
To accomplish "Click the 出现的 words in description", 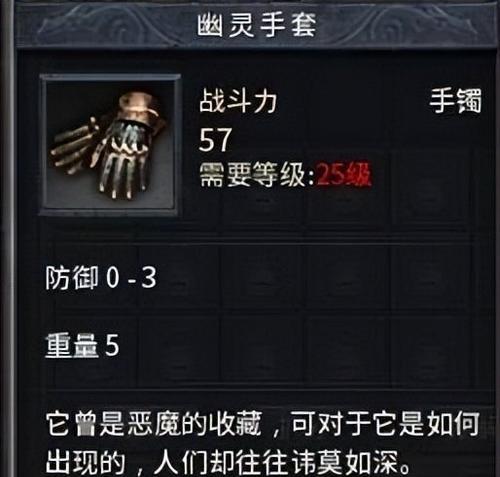I will tap(85, 462).
